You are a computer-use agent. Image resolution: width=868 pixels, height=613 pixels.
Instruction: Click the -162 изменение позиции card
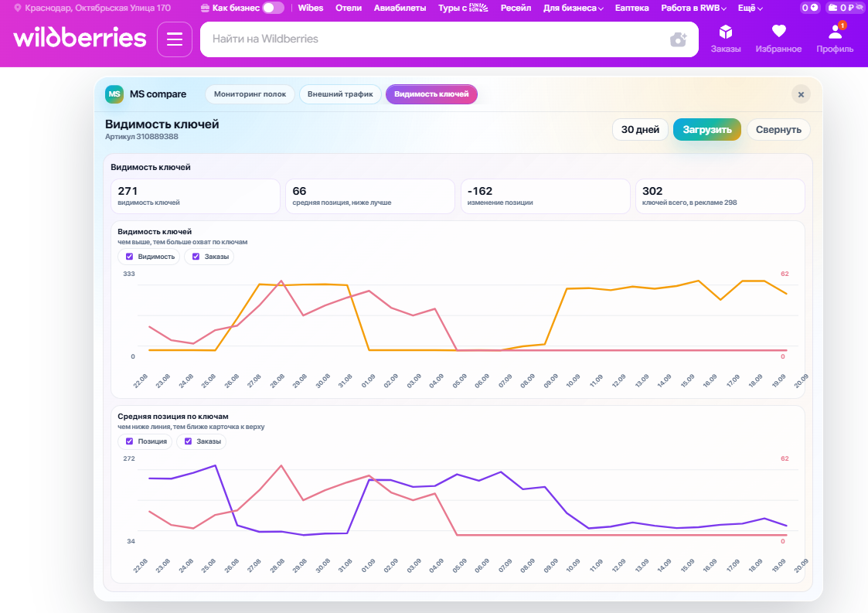(x=545, y=196)
